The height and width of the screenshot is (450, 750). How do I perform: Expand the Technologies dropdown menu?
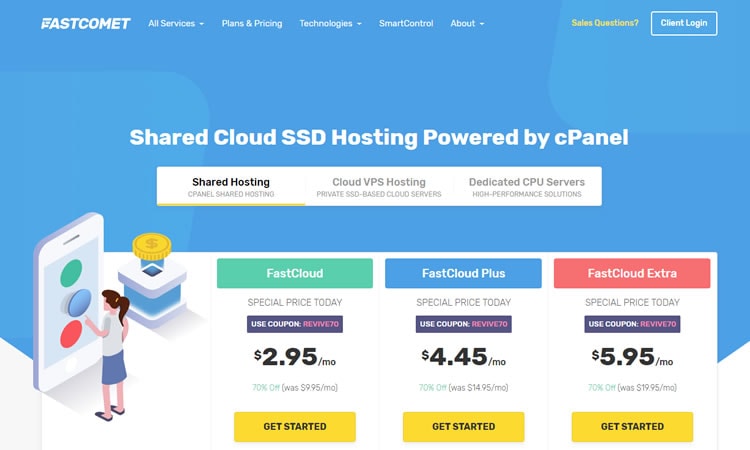click(x=331, y=23)
